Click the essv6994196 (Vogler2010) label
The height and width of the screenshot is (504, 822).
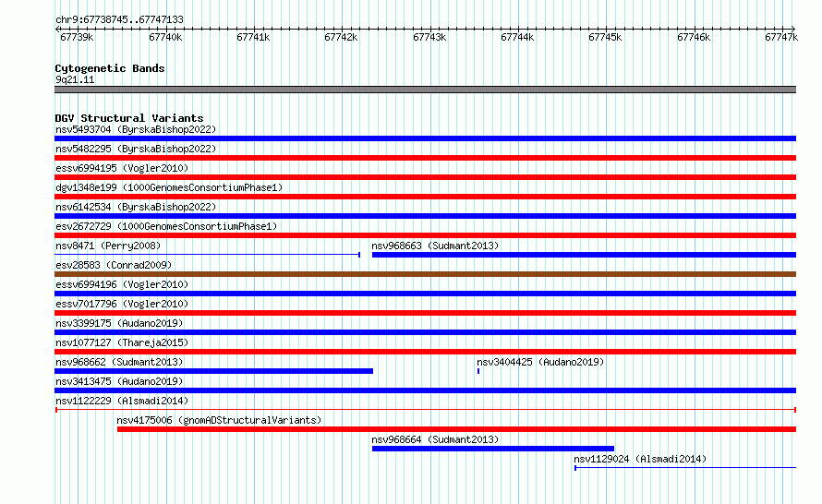tap(122, 284)
